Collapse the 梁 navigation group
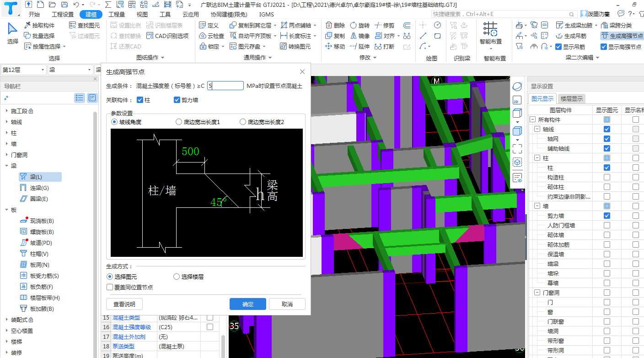 [6, 166]
